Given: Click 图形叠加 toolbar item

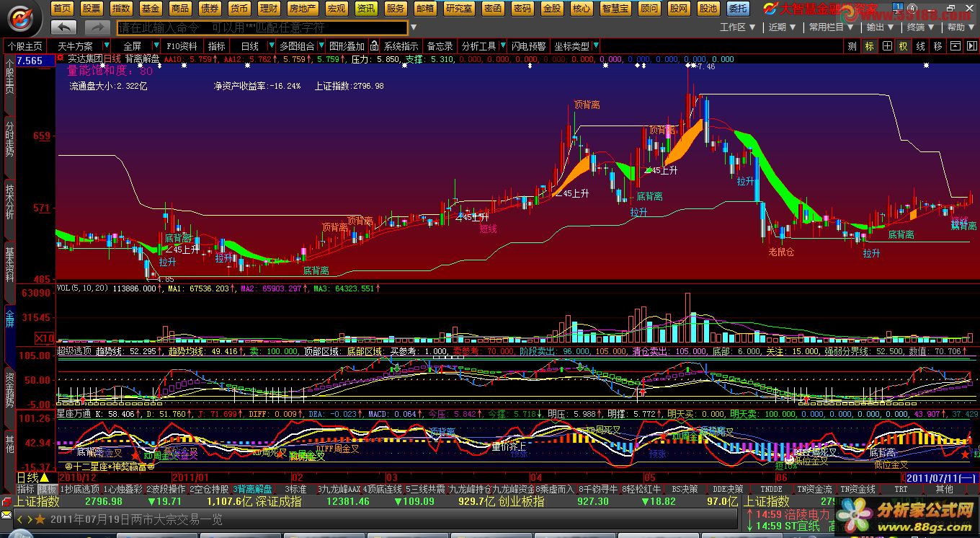Looking at the screenshot, I should [347, 46].
